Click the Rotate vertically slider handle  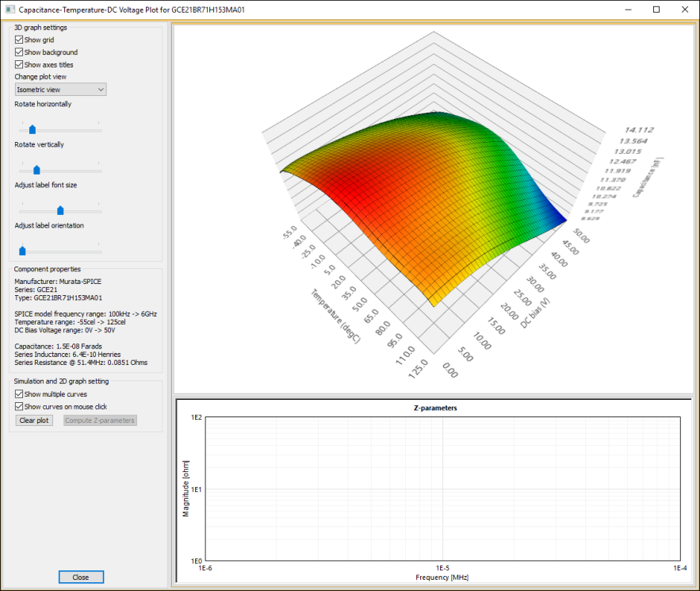[36, 170]
